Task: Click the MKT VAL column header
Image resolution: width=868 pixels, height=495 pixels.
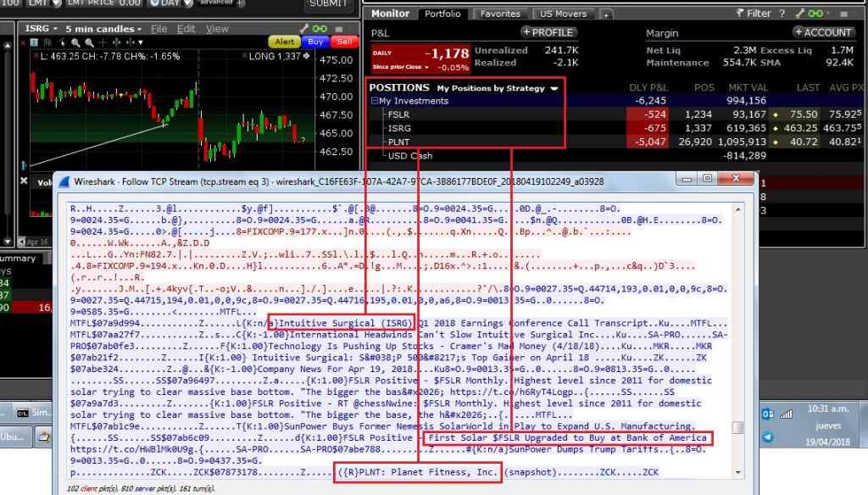Action: pos(748,87)
